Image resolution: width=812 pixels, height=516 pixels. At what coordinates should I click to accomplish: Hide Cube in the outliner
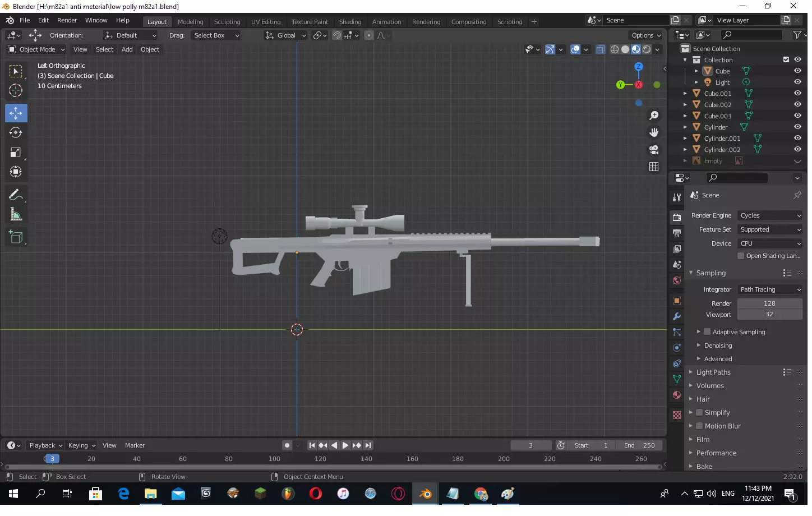(x=797, y=71)
